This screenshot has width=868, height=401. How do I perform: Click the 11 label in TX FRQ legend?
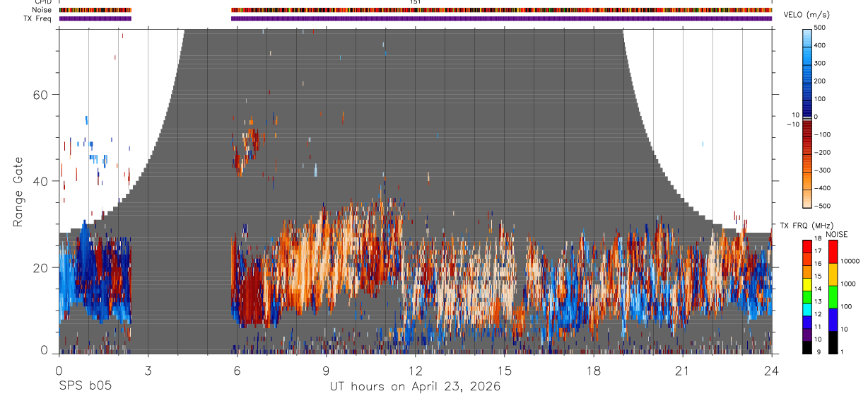819,327
